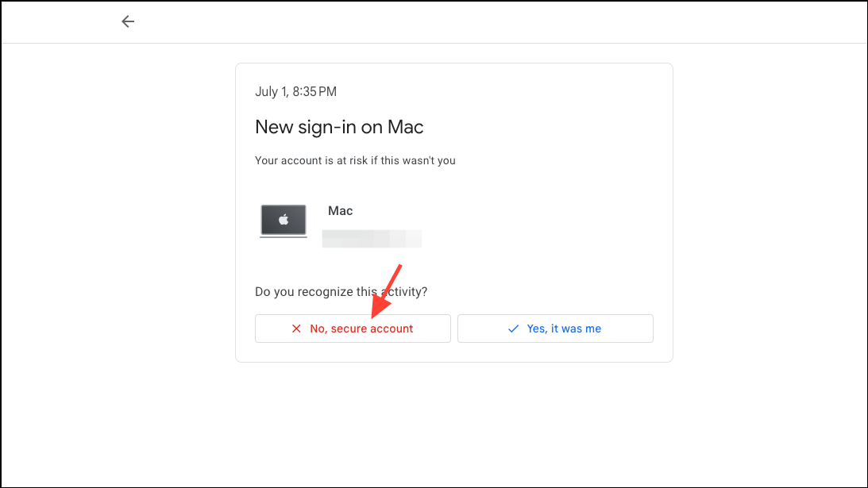Viewport: 868px width, 488px height.
Task: Go back using the left arrow icon
Action: pyautogui.click(x=128, y=21)
